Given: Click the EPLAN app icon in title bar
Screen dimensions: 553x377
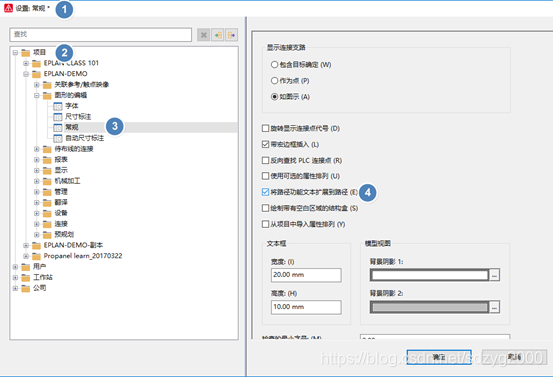Looking at the screenshot, I should [x=8, y=8].
